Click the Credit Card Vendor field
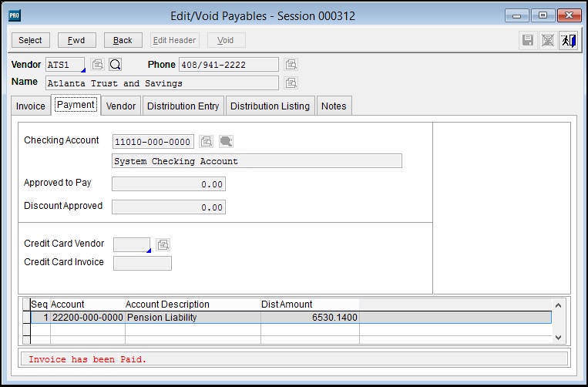The image size is (588, 387). (x=132, y=245)
